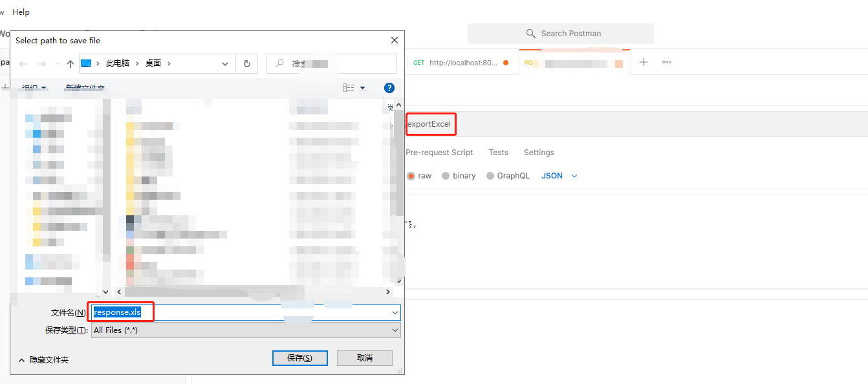
Task: Select 桌面 in the address path
Action: click(x=153, y=63)
